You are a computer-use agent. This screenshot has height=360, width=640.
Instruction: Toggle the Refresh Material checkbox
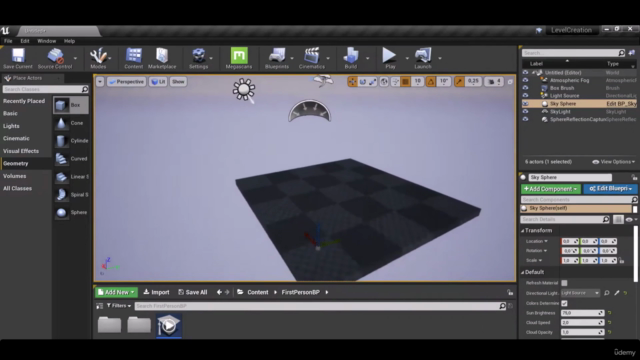(564, 283)
